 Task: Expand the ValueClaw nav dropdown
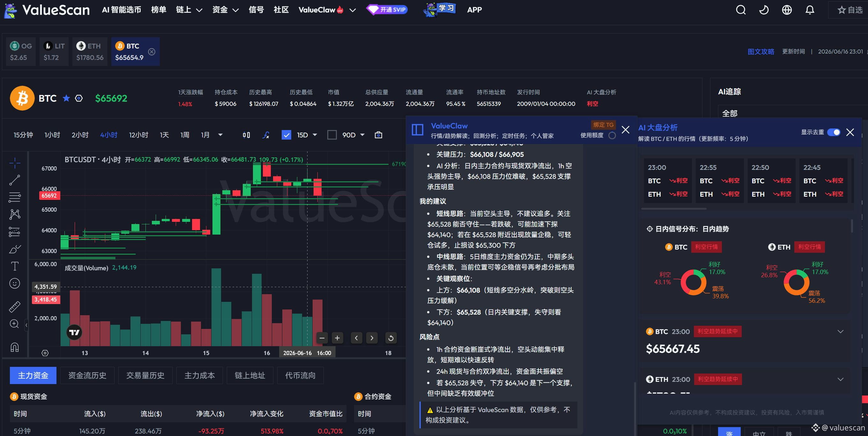[x=352, y=10]
